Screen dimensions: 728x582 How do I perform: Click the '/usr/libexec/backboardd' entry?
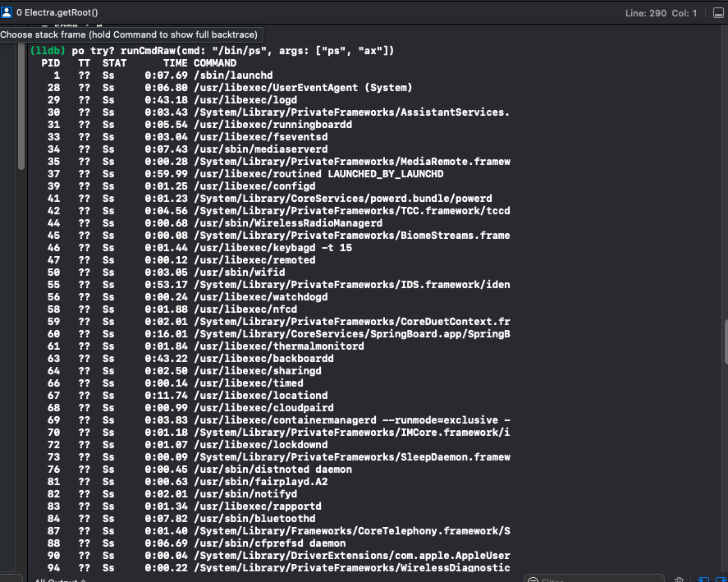click(263, 359)
